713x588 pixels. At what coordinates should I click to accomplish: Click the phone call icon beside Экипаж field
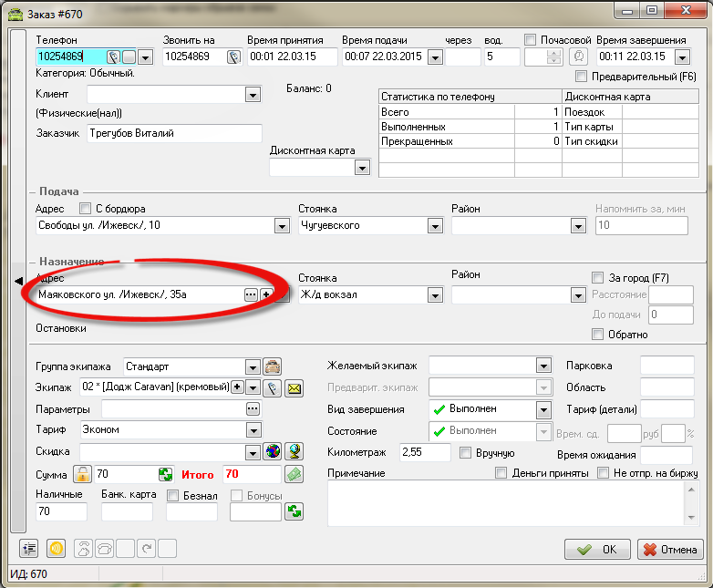[x=272, y=388]
